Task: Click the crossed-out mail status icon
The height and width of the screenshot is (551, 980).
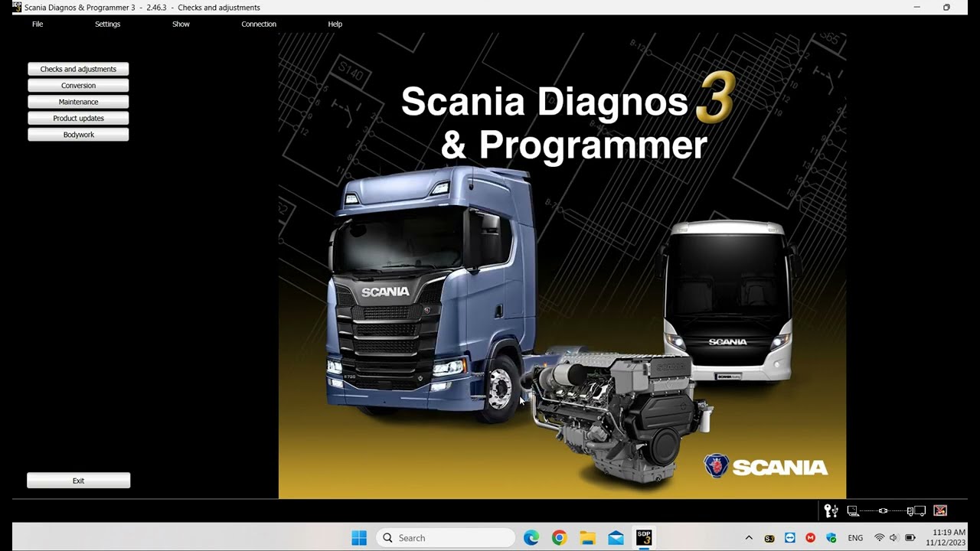Action: pyautogui.click(x=940, y=510)
